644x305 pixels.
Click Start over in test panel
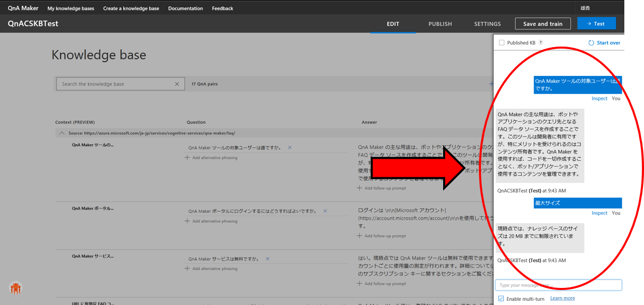608,43
